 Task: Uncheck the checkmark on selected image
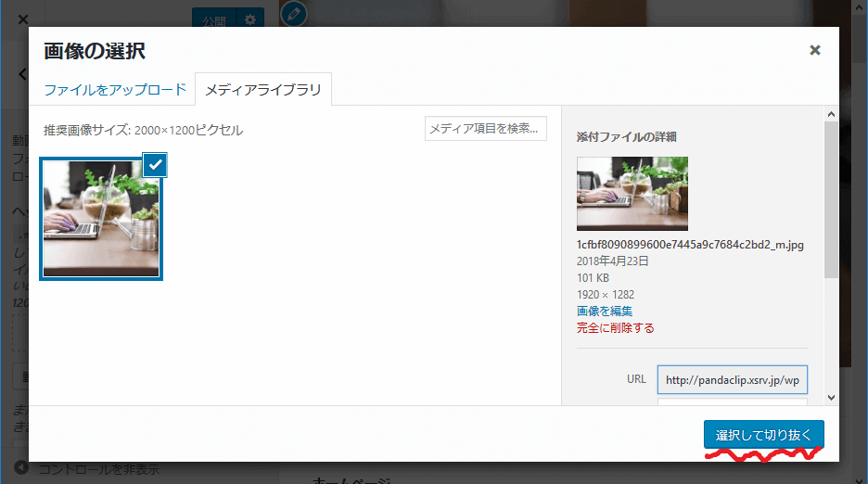[155, 164]
